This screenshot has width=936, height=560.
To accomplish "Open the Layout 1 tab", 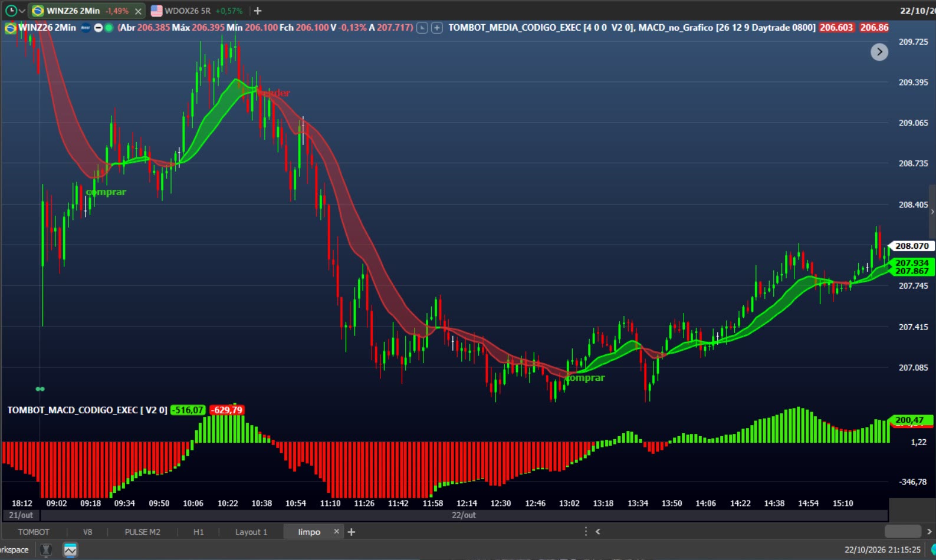I will [x=251, y=532].
